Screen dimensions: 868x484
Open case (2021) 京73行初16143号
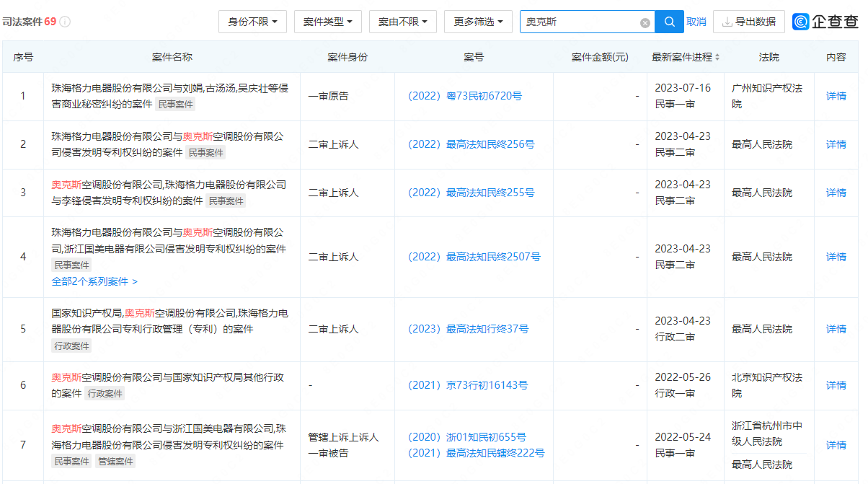(x=467, y=385)
